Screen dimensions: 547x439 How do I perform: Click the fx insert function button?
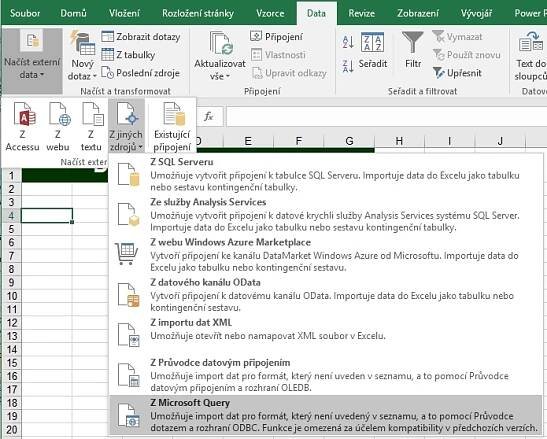coord(209,116)
